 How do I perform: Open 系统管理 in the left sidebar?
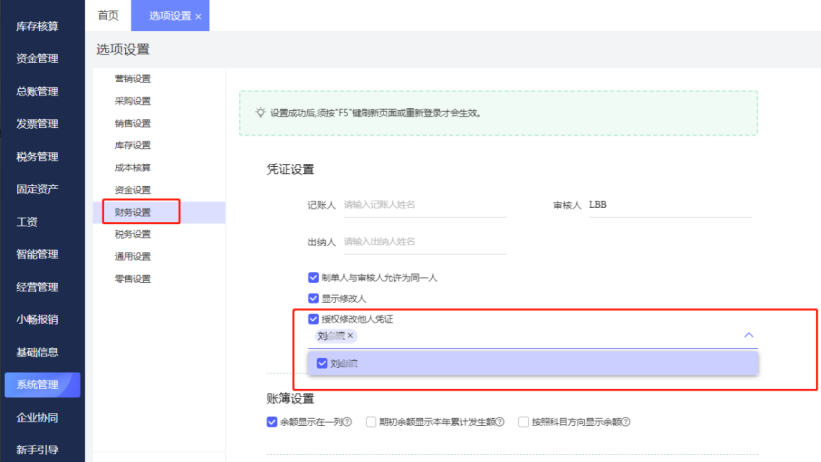(38, 384)
